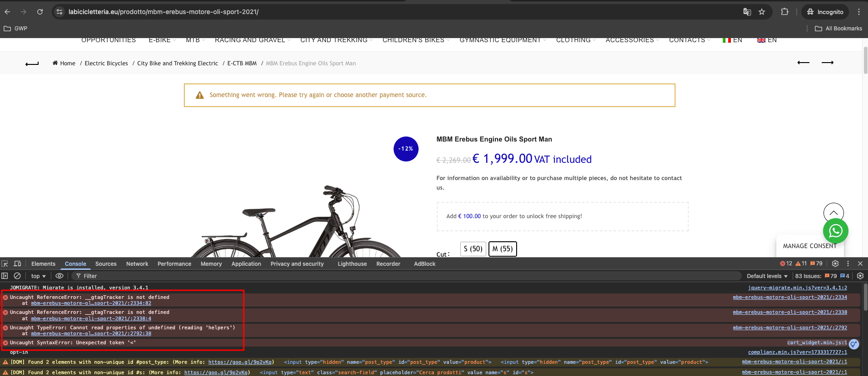Open console settings gear icon
This screenshot has width=868, height=376.
[x=860, y=276]
